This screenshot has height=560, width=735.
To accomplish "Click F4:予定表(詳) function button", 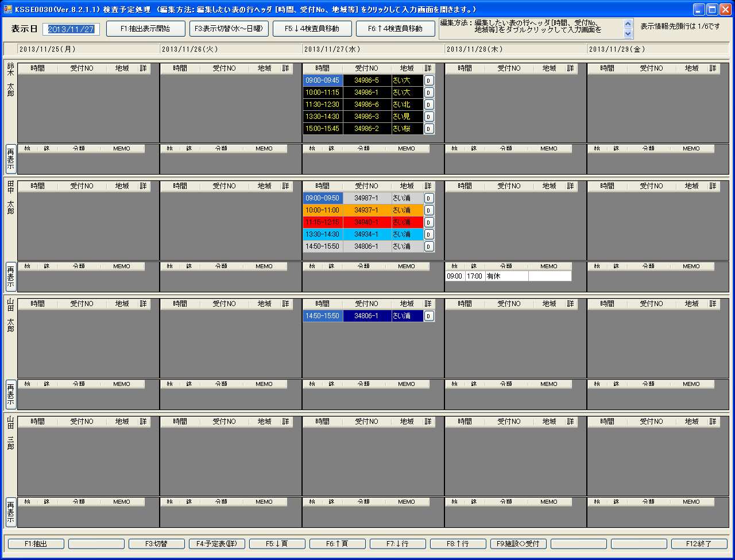I will click(x=217, y=544).
